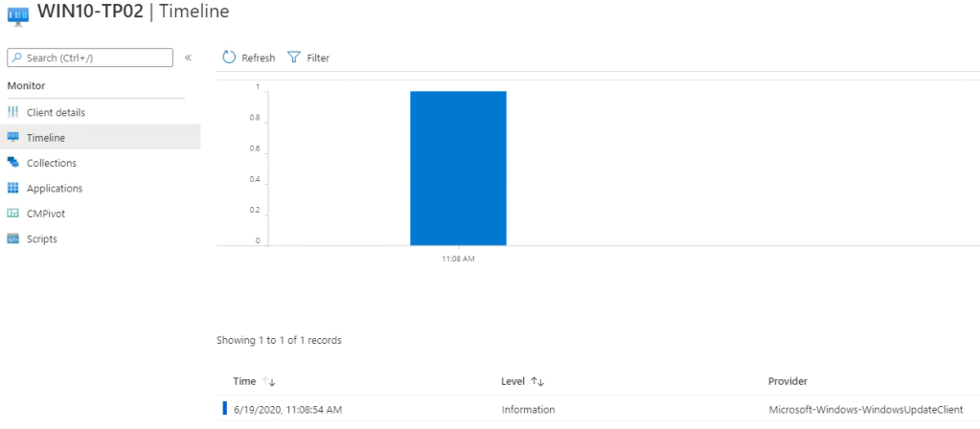Select the Applications label in Monitor menu

point(55,188)
